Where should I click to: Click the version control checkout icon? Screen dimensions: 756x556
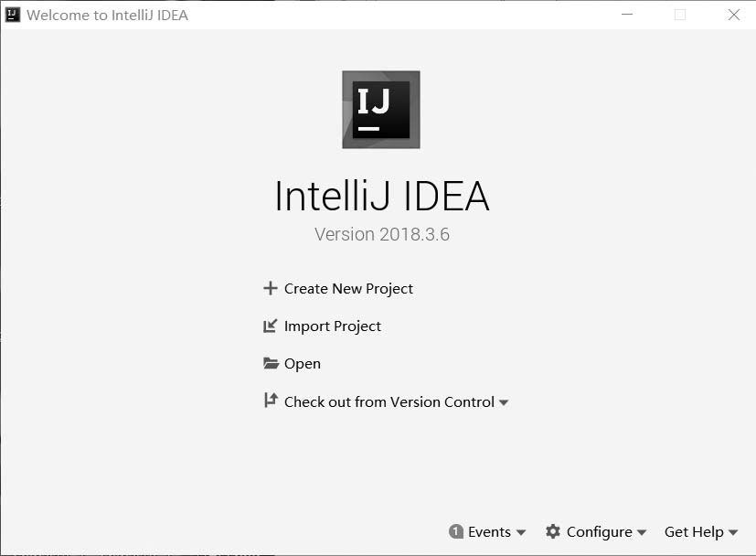pos(271,401)
